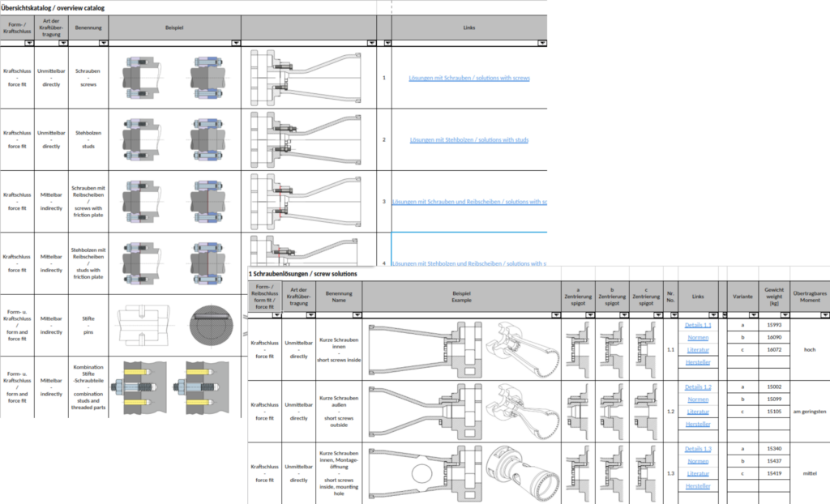Click weight cell '15105'
The image size is (830, 504).
tap(774, 412)
